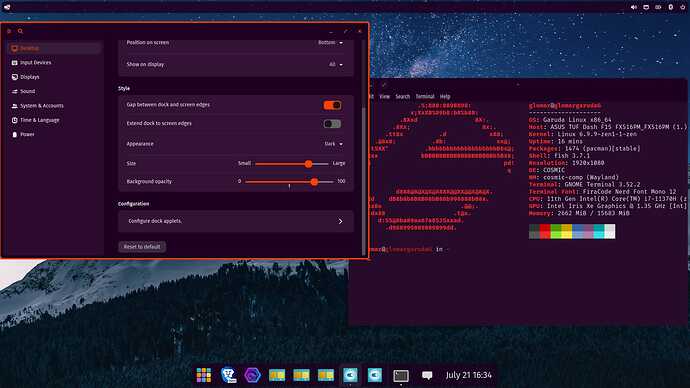
Task: Click the Configuration section heading
Action: tap(133, 204)
